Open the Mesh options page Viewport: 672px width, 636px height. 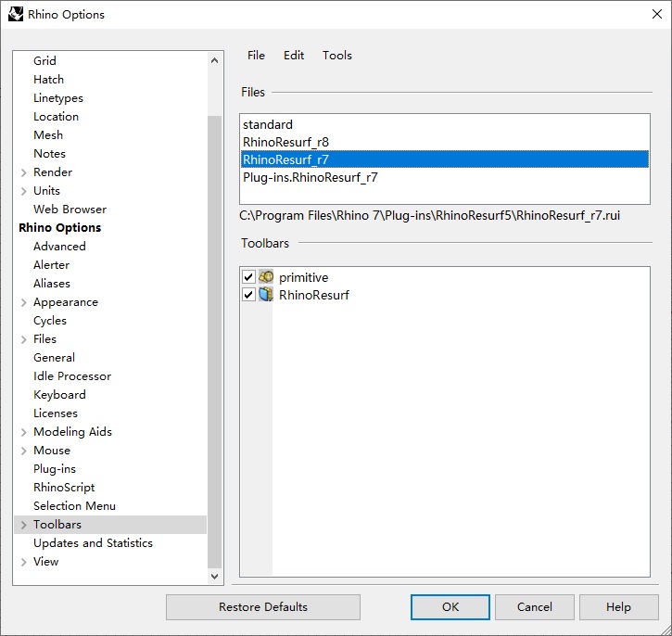pyautogui.click(x=48, y=135)
